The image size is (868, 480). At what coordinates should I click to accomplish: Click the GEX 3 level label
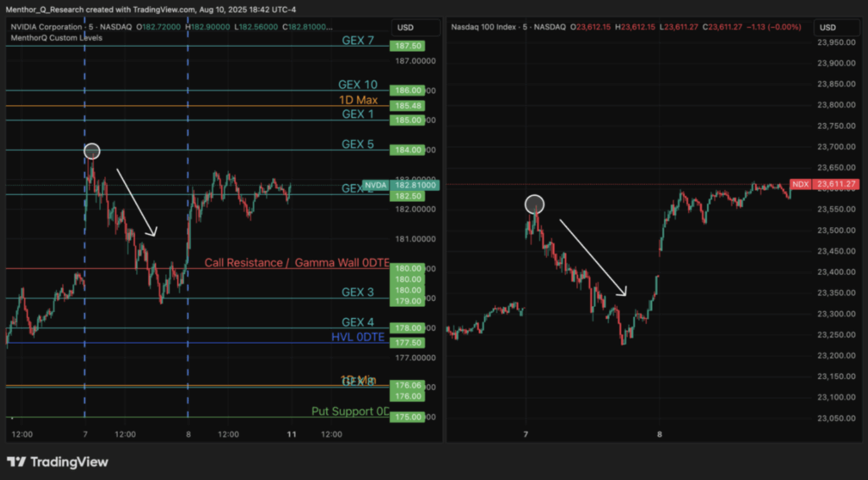coord(358,293)
